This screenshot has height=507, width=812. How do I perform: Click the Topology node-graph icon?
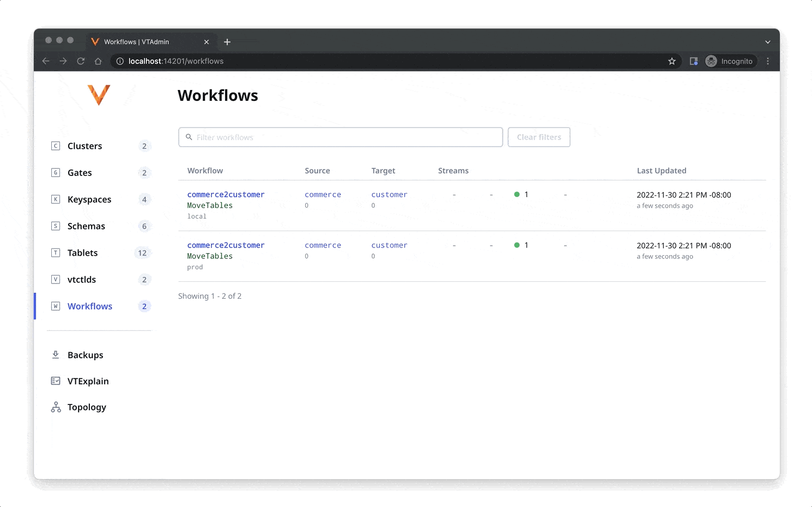click(56, 407)
